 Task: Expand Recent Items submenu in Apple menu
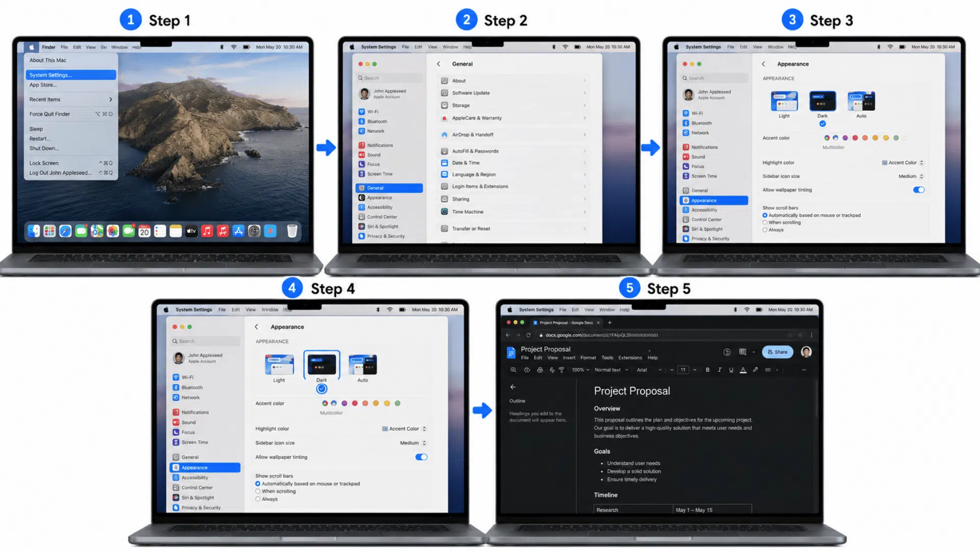click(x=71, y=99)
